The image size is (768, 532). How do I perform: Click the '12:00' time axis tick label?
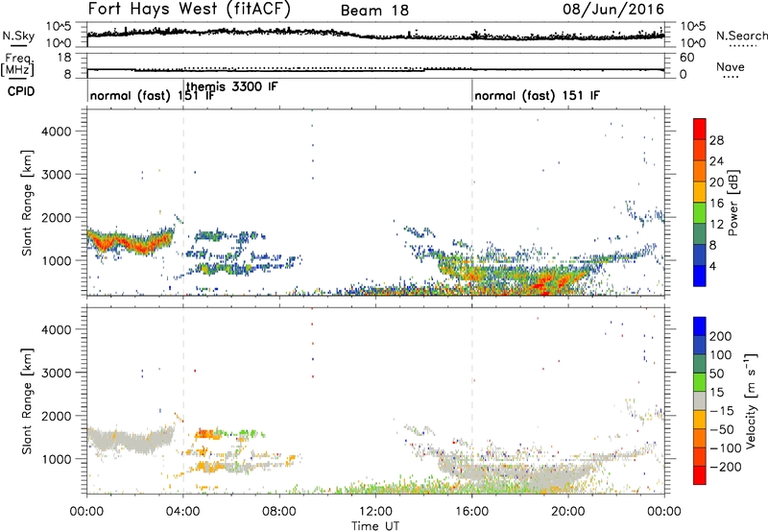(x=375, y=512)
